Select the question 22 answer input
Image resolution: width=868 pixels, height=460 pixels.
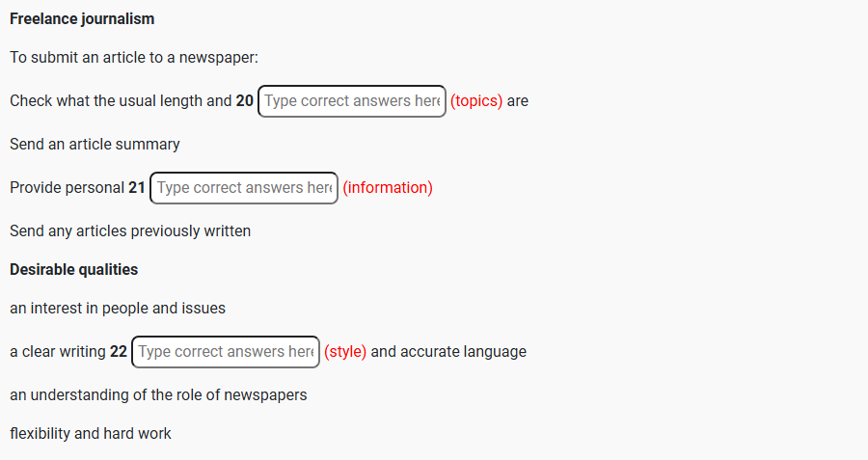[226, 352]
